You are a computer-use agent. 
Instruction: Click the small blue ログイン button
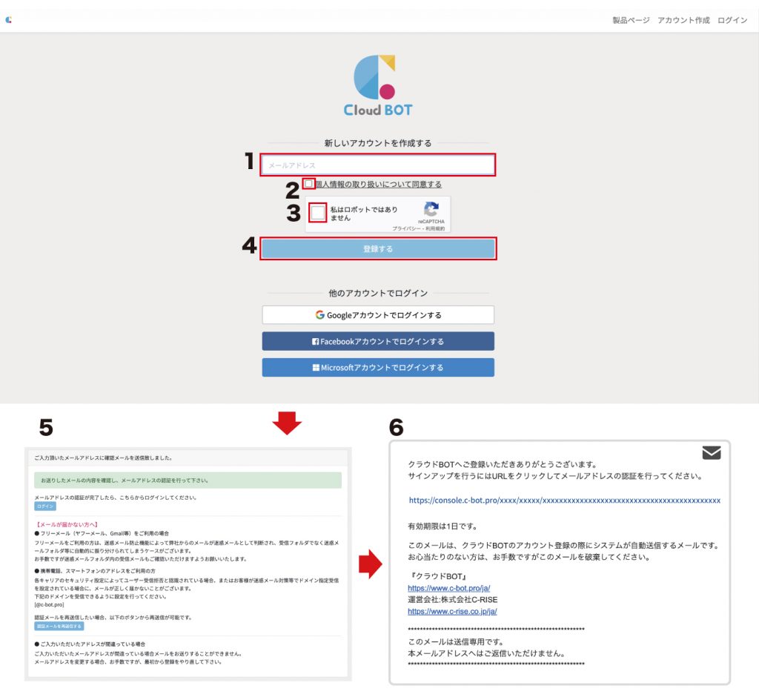click(x=45, y=506)
